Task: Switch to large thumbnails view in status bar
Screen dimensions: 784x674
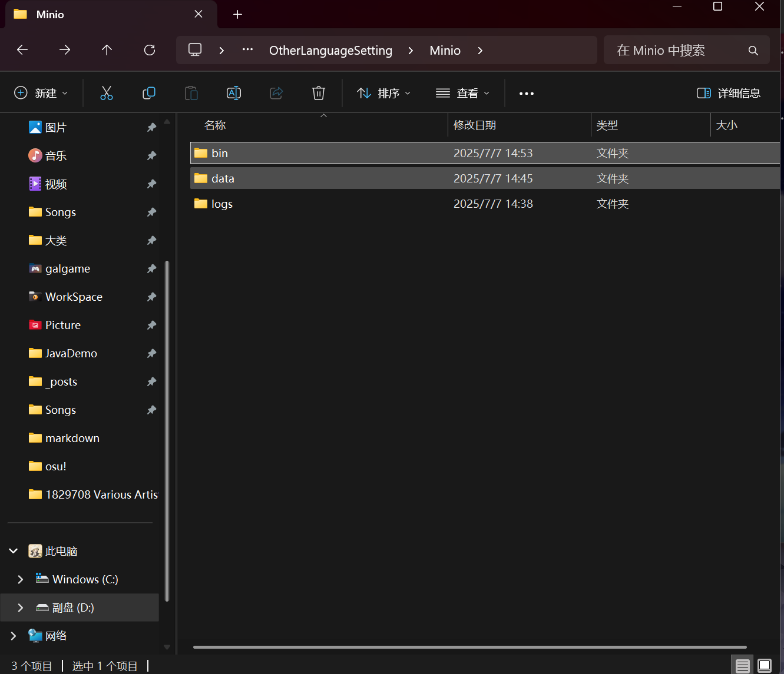Action: pos(765,666)
